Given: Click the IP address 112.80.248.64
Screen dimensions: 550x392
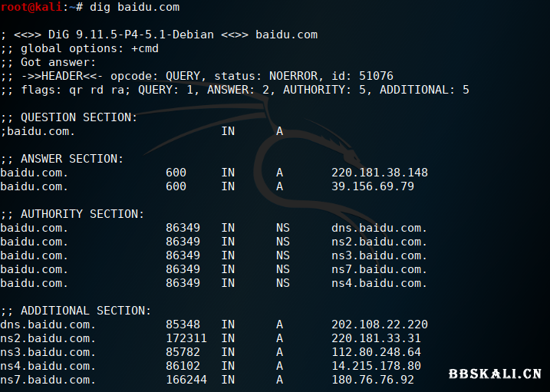Looking at the screenshot, I should [x=376, y=352].
